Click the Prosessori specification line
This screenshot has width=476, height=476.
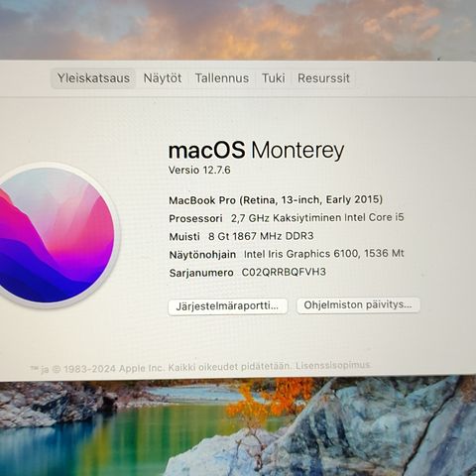(287, 218)
